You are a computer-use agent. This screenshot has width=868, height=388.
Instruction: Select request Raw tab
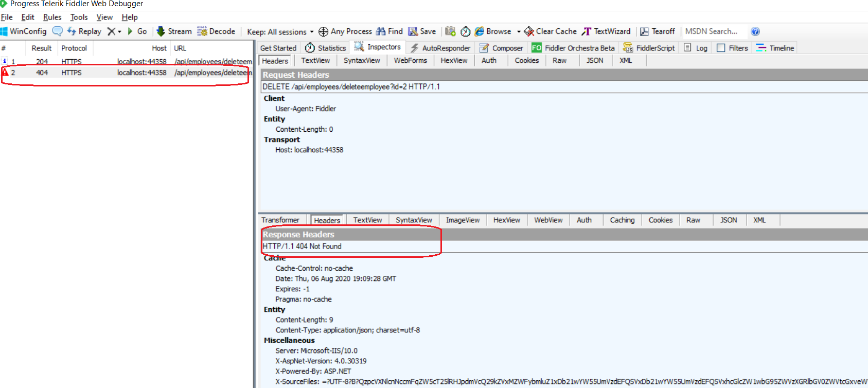coord(559,61)
